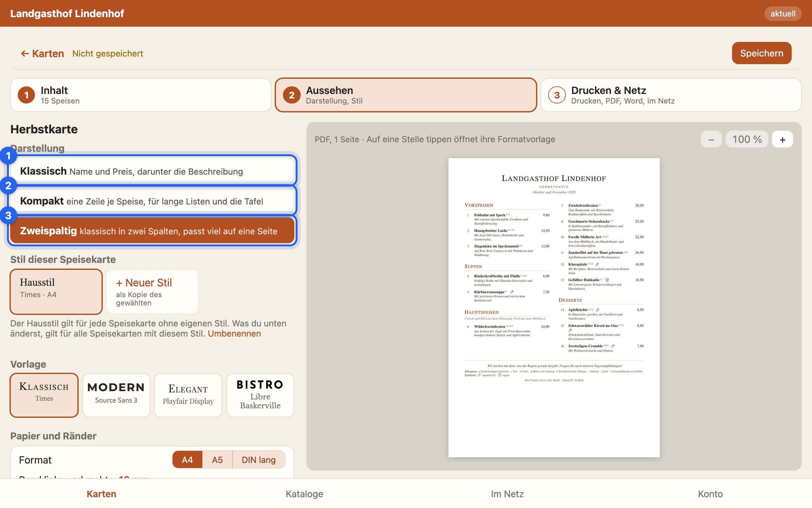The height and width of the screenshot is (508, 812).
Task: Pick the Klassisch Times template
Action: pyautogui.click(x=44, y=395)
